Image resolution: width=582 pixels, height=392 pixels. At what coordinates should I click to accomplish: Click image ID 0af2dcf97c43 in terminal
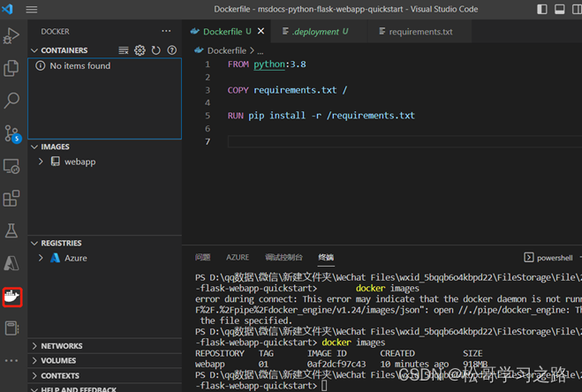[x=336, y=364]
